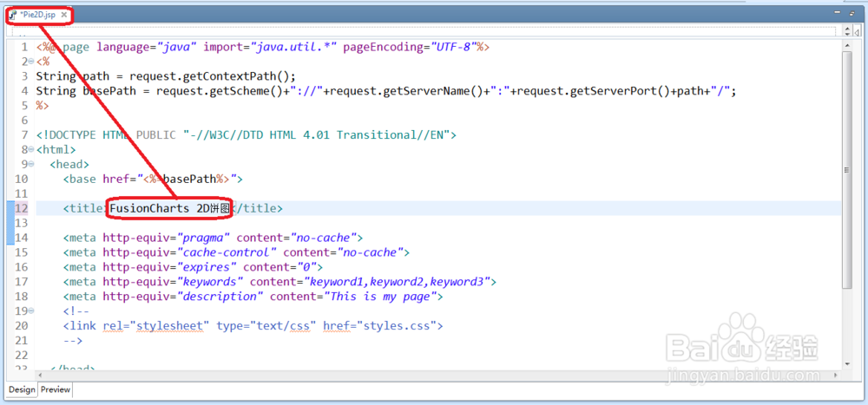Image resolution: width=868 pixels, height=405 pixels.
Task: Click the left-pointing triangle pane toggle
Action: 857,31
